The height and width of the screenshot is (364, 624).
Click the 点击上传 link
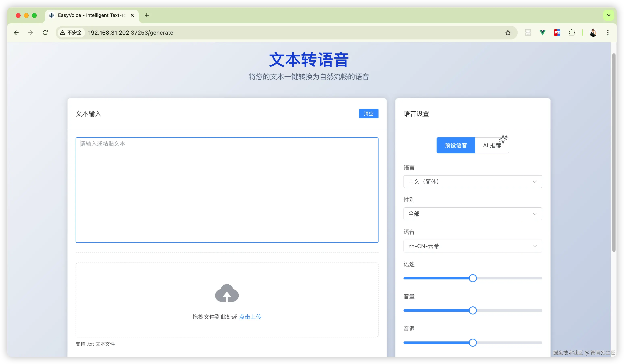click(250, 317)
